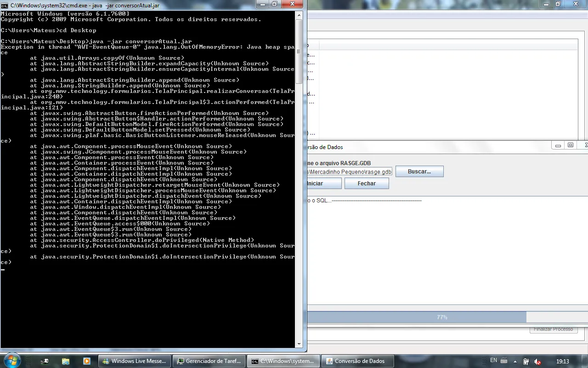Launch Windows Media Player from the taskbar

pos(87,361)
